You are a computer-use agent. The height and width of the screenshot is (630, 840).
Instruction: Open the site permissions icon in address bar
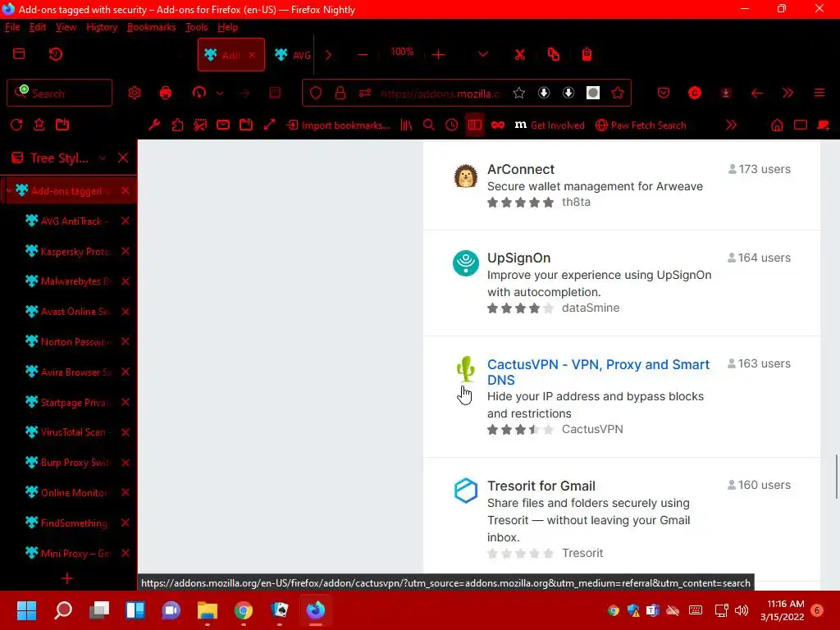(x=365, y=94)
